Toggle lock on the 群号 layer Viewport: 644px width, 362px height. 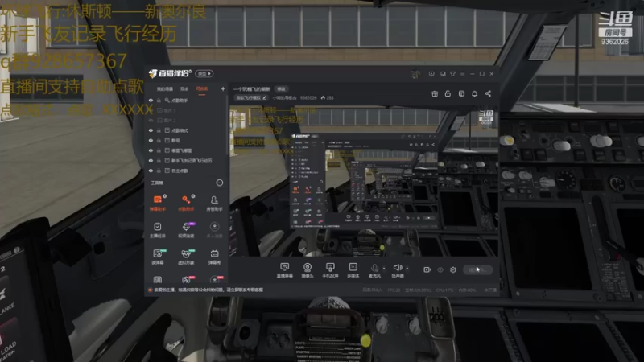159,140
